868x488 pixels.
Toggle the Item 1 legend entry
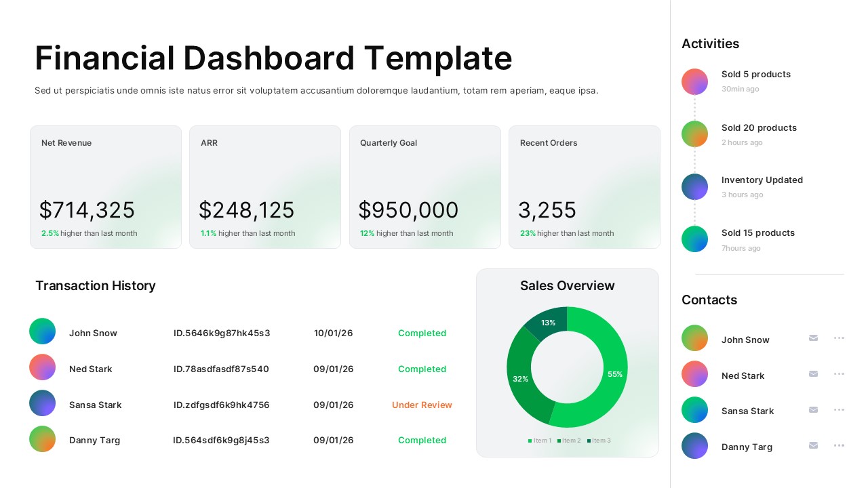pyautogui.click(x=540, y=441)
